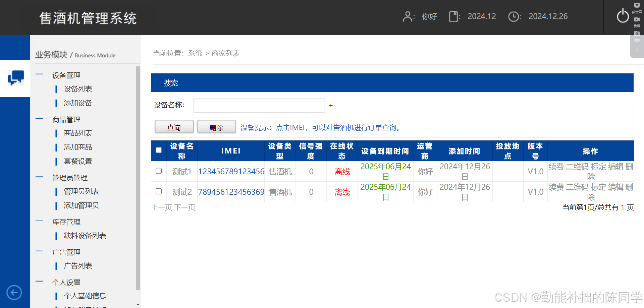This screenshot has height=308, width=644.
Task: Toggle the select-all checkbox in table header
Action: pyautogui.click(x=159, y=150)
